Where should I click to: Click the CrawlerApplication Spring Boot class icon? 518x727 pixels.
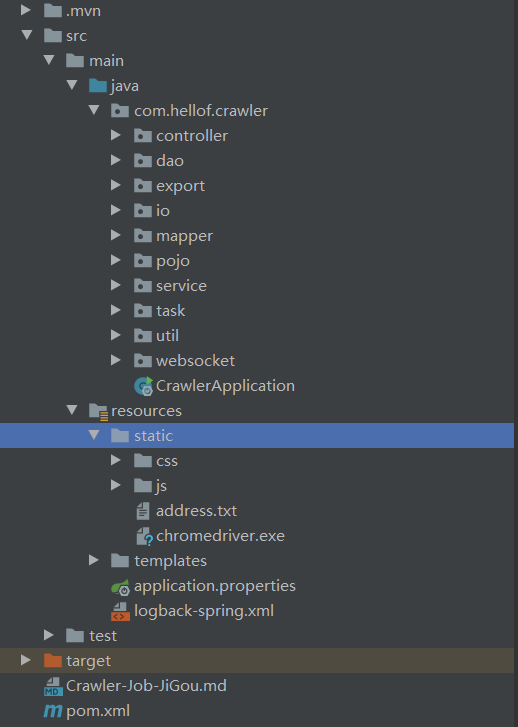point(143,386)
